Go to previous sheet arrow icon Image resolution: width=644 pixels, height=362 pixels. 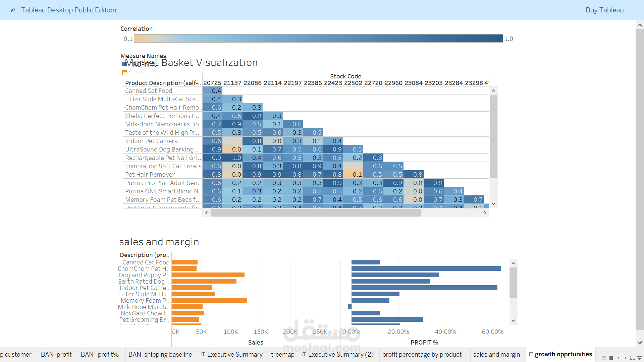pyautogui.click(x=619, y=358)
